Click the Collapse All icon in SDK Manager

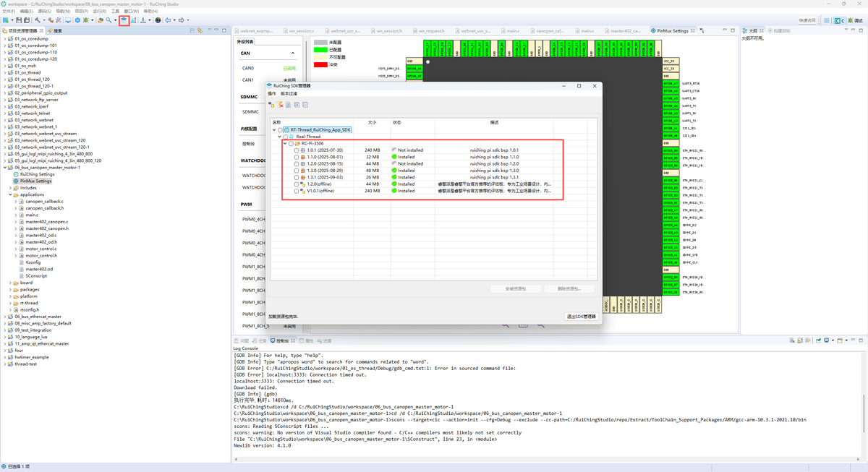pos(305,105)
